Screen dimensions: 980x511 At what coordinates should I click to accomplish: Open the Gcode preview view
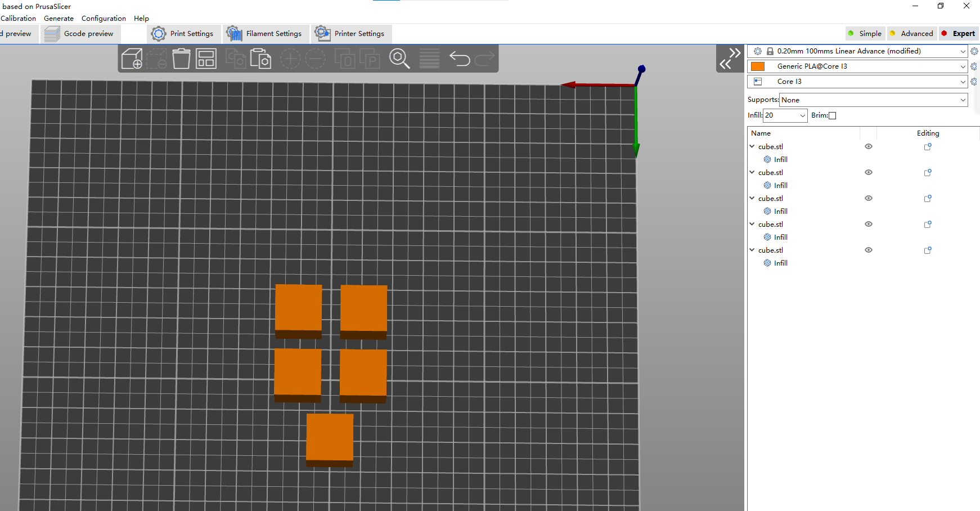79,34
